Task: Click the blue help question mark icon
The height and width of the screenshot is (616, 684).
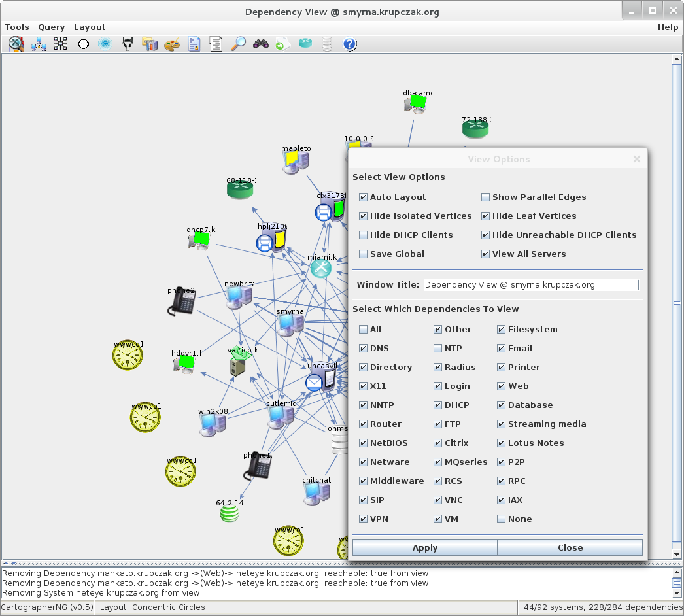Action: (x=349, y=44)
